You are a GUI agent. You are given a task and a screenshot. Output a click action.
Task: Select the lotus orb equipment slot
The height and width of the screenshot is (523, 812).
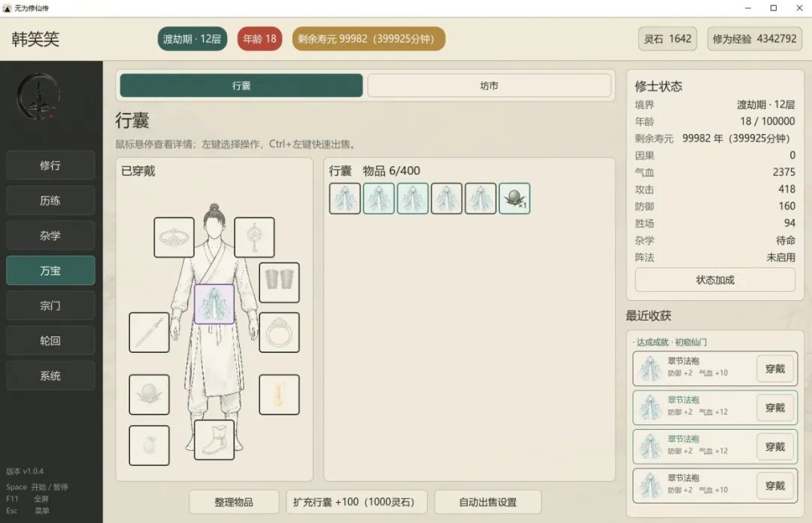tap(149, 394)
